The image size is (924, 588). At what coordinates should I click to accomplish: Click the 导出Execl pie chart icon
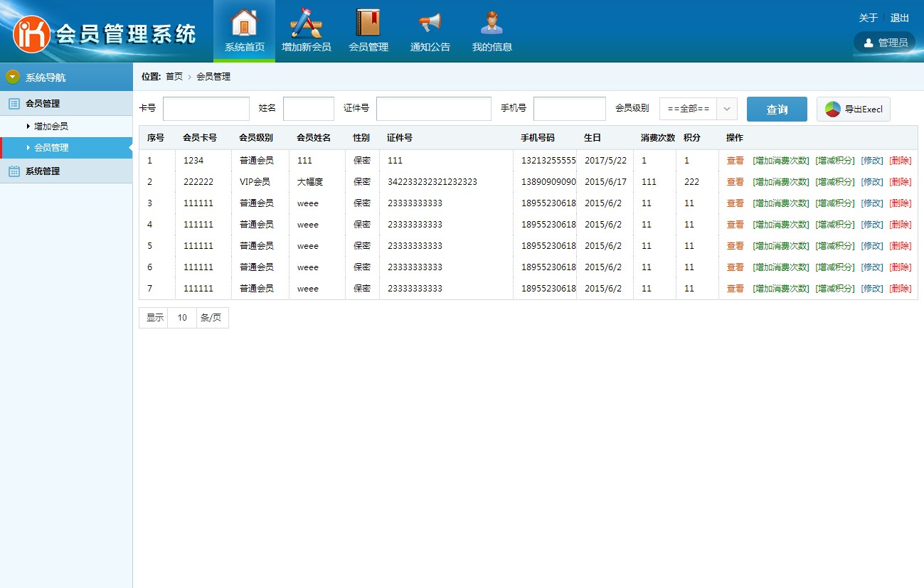(x=832, y=109)
